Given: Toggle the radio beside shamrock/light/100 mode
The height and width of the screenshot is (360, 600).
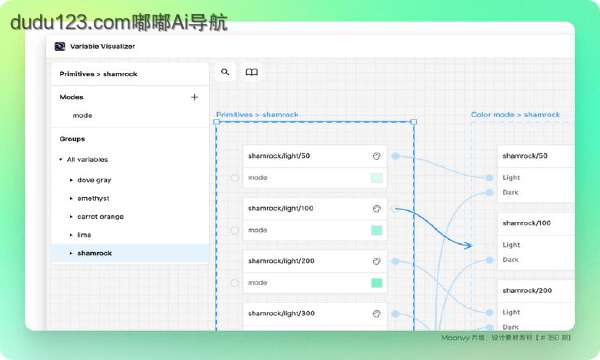Looking at the screenshot, I should 235,230.
